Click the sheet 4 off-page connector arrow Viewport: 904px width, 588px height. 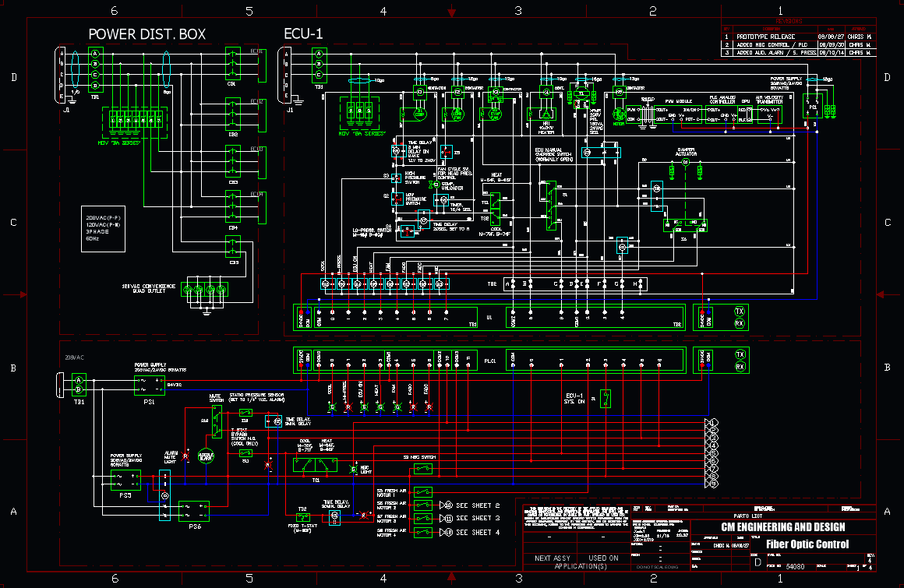[446, 532]
